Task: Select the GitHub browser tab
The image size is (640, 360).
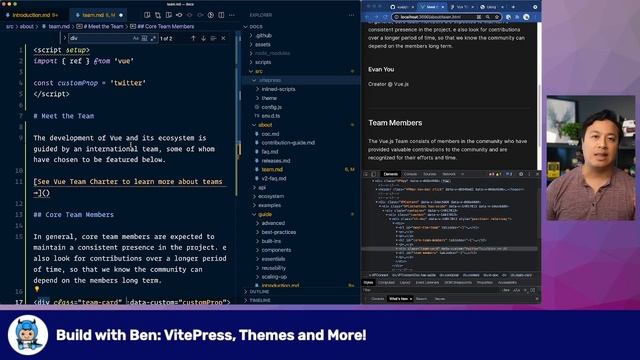Action: 402,7
